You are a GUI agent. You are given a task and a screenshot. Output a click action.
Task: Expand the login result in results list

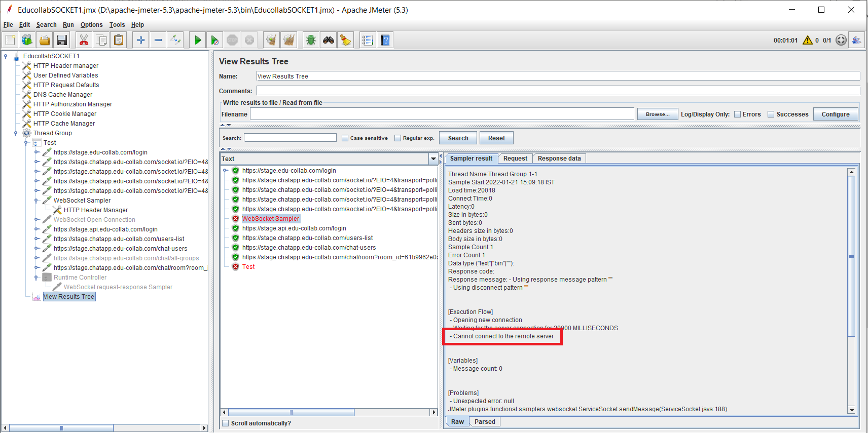(x=226, y=171)
